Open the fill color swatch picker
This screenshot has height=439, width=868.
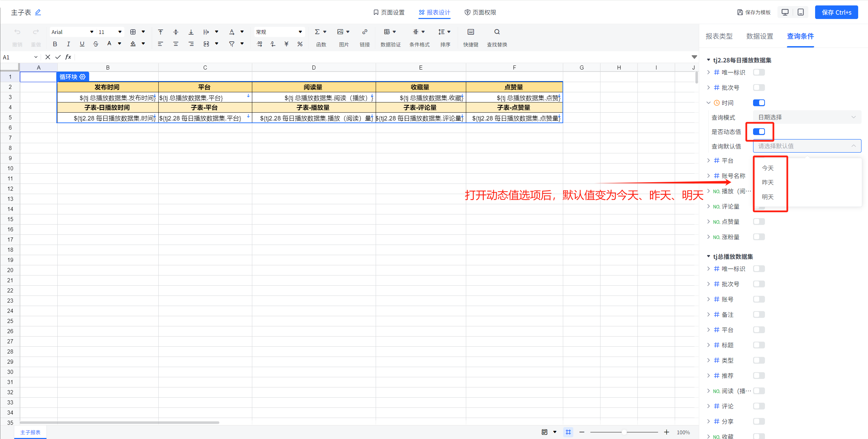pos(143,43)
